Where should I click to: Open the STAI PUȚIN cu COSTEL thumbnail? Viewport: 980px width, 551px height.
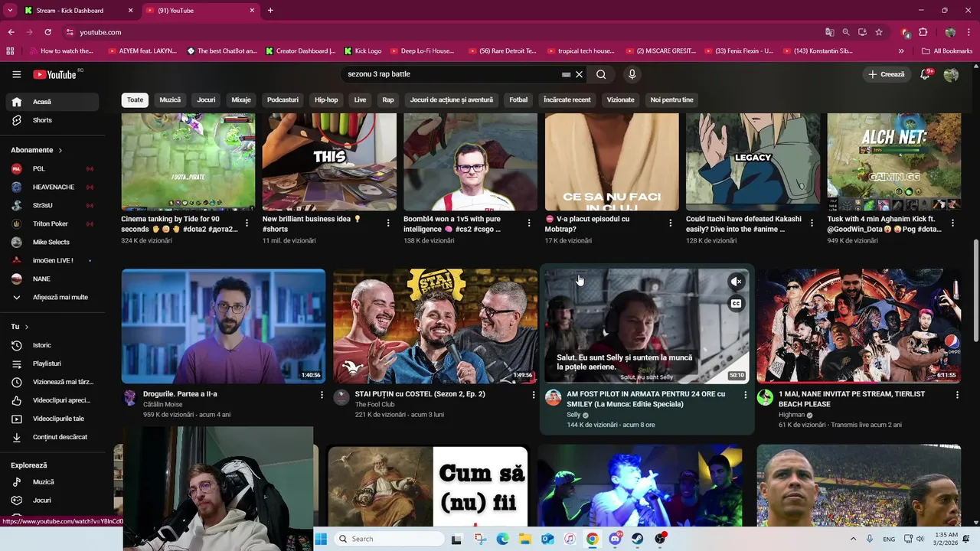pyautogui.click(x=435, y=325)
